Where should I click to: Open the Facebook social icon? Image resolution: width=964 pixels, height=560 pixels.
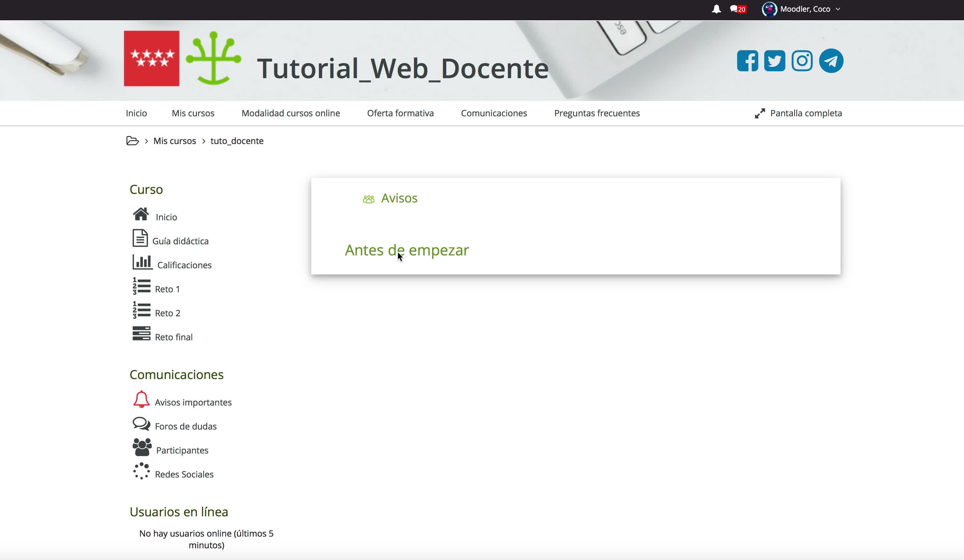tap(748, 61)
